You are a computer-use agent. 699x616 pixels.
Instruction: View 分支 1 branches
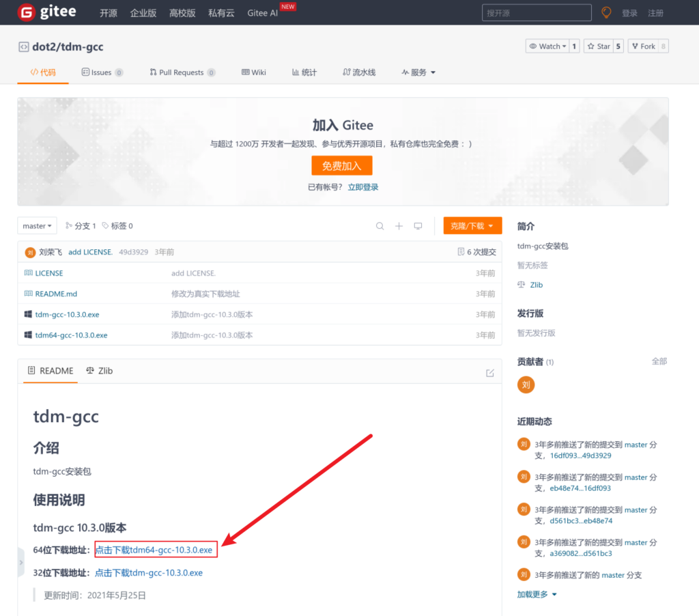81,225
